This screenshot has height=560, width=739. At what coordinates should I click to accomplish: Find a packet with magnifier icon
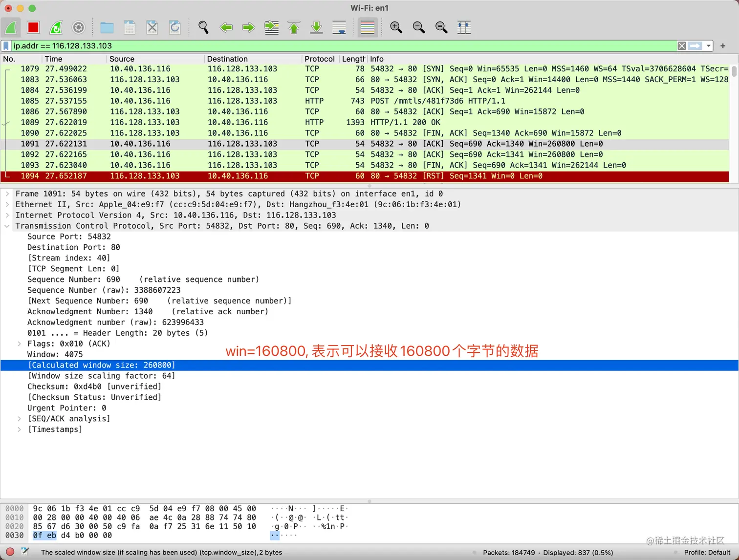[203, 27]
